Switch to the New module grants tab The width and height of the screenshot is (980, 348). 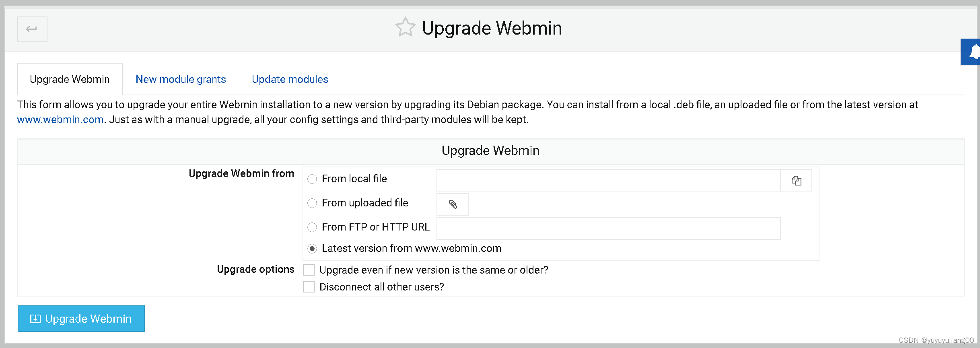point(181,79)
